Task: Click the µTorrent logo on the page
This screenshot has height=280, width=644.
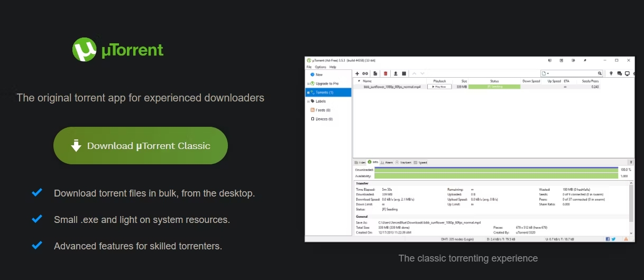Action: (118, 50)
